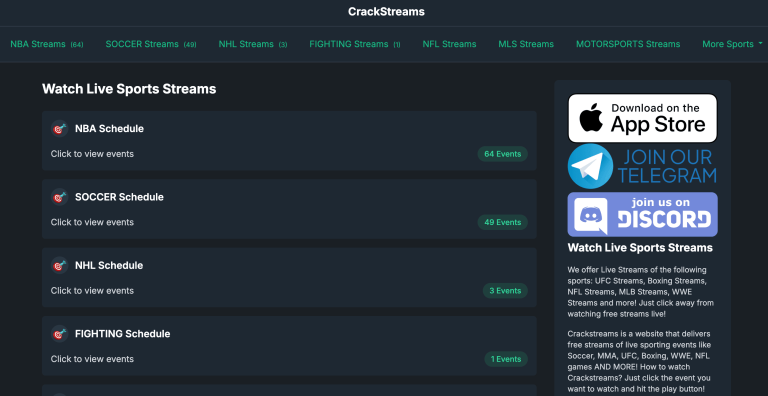Click the Telegram paper plane icon
The image size is (768, 396).
coord(590,166)
